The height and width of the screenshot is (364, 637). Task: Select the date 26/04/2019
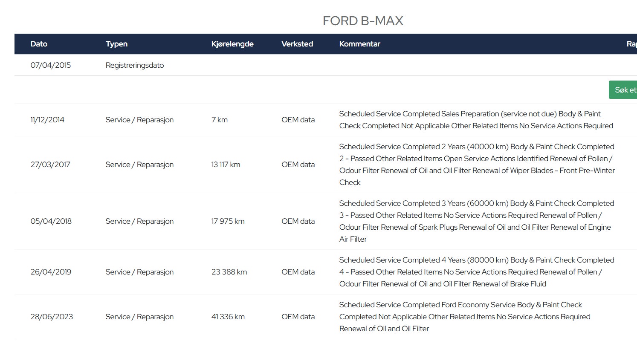51,272
